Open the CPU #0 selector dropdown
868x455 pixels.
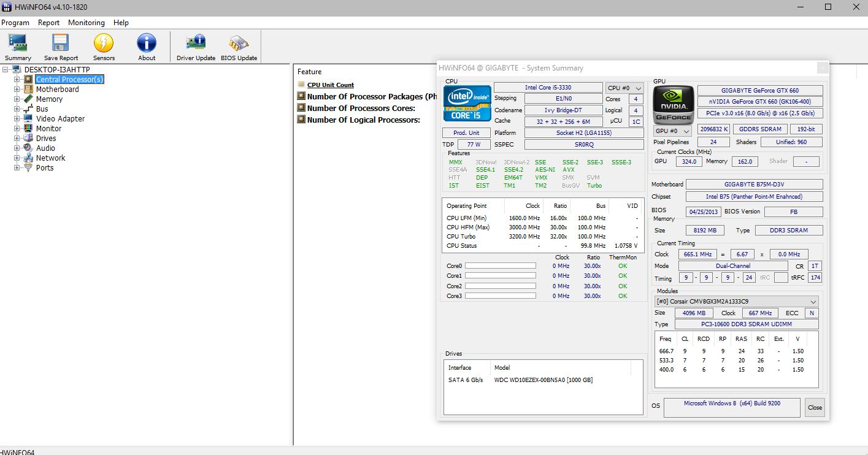click(624, 88)
